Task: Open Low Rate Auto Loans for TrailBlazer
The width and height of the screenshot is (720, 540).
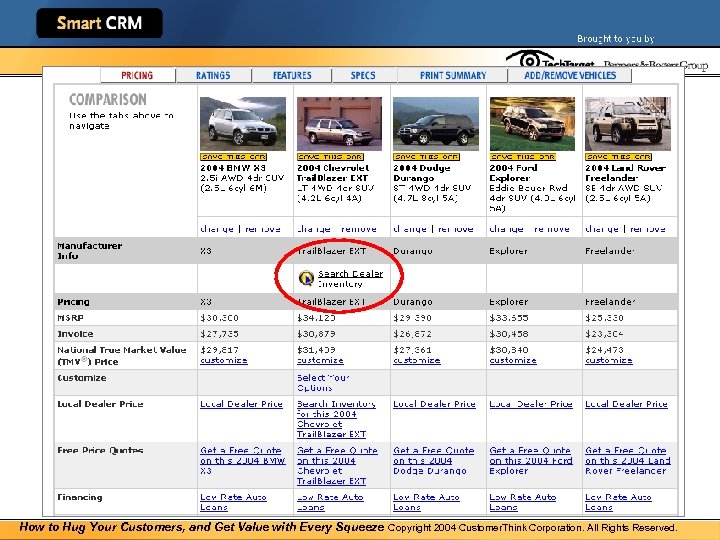Action: 330,502
